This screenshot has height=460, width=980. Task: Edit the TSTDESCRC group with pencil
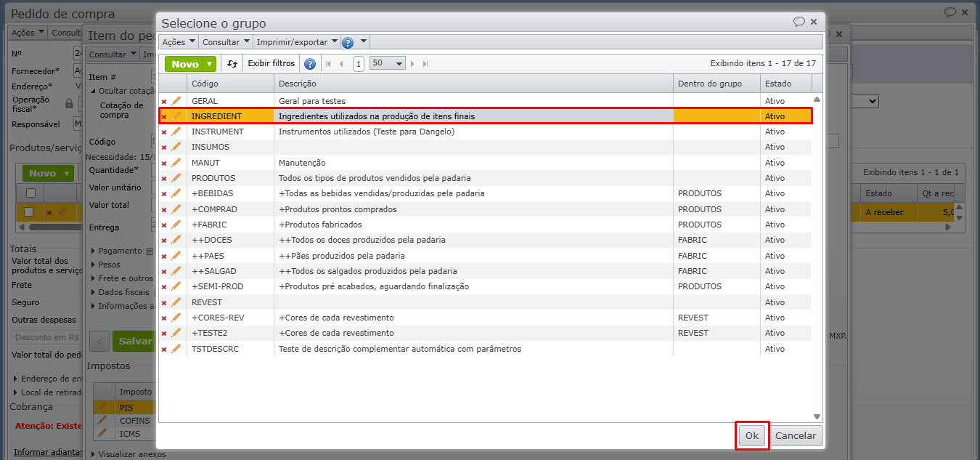click(x=176, y=349)
